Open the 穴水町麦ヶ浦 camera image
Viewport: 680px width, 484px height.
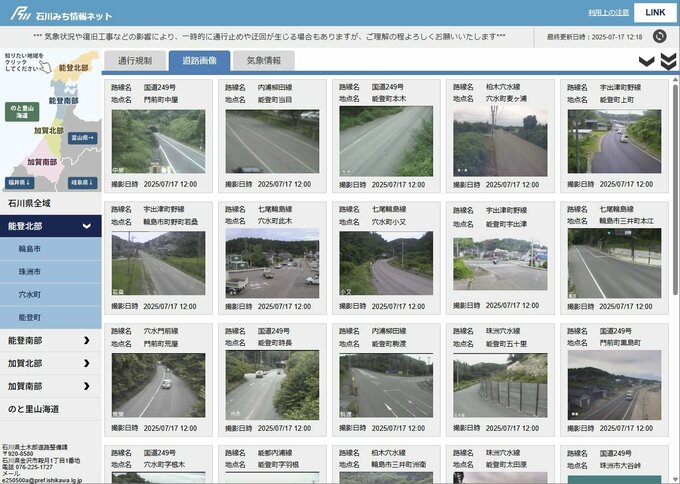[500, 141]
